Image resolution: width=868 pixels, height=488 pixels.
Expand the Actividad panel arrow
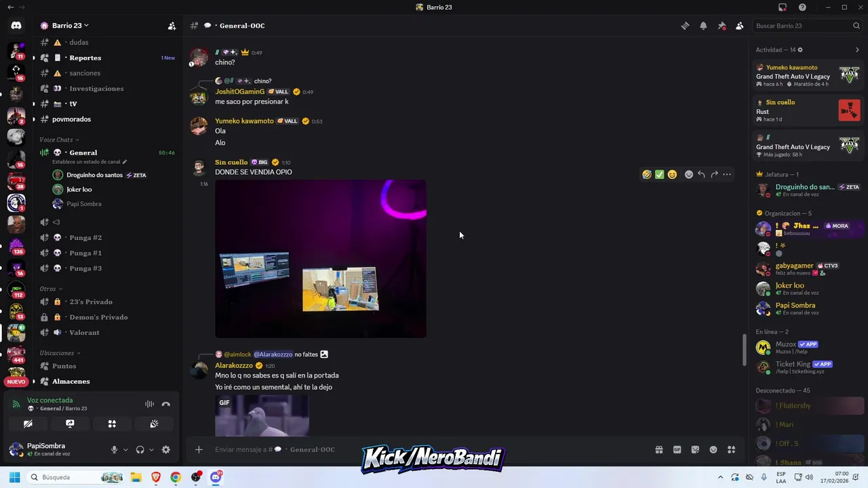pos(857,49)
